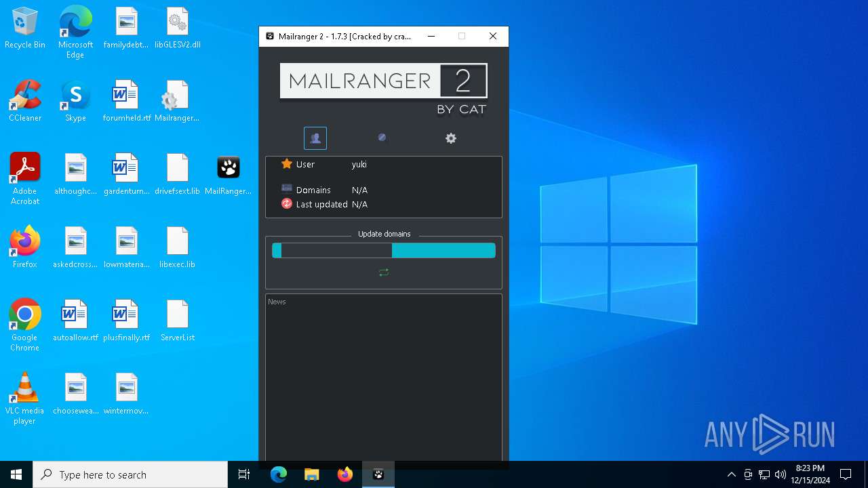Screen dimensions: 868x488
Task: Select the Google Chrome desktop shortcut
Action: [25, 325]
